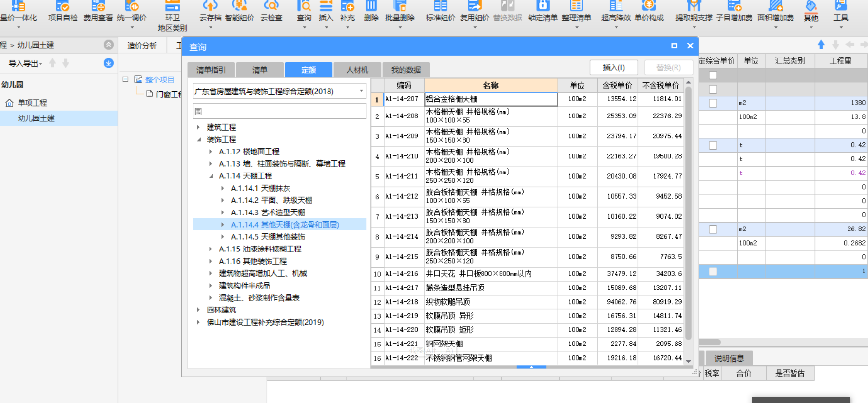
Task: Select A.1.14.5 天棚其他装饰 tree item
Action: coord(268,237)
